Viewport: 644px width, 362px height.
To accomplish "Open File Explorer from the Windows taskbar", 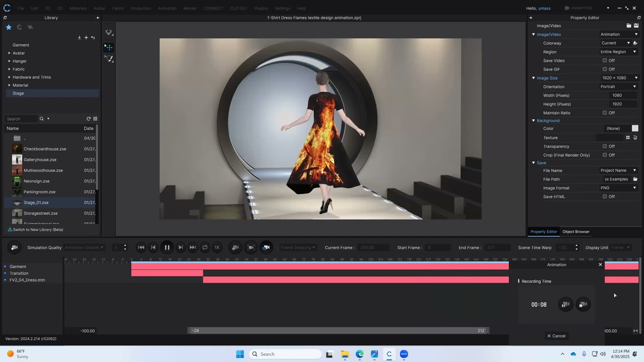I will click(345, 354).
